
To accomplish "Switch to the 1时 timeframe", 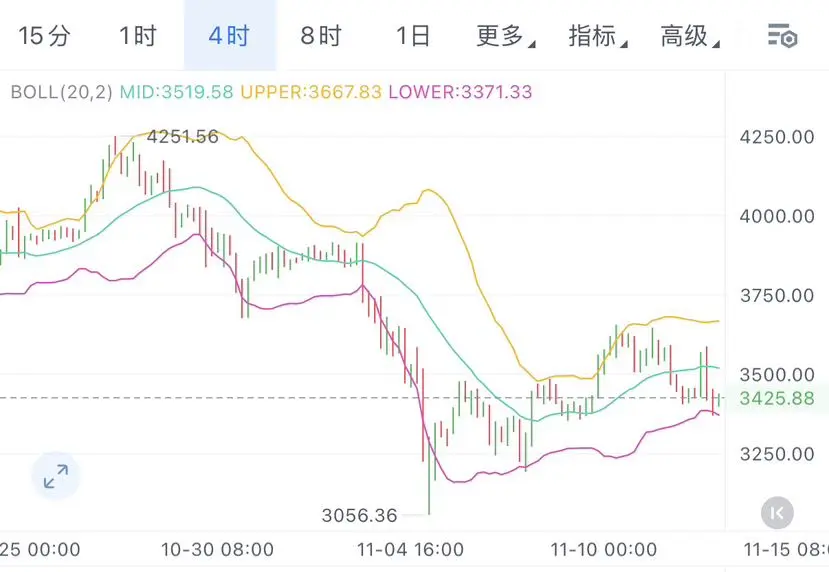I will coord(137,37).
